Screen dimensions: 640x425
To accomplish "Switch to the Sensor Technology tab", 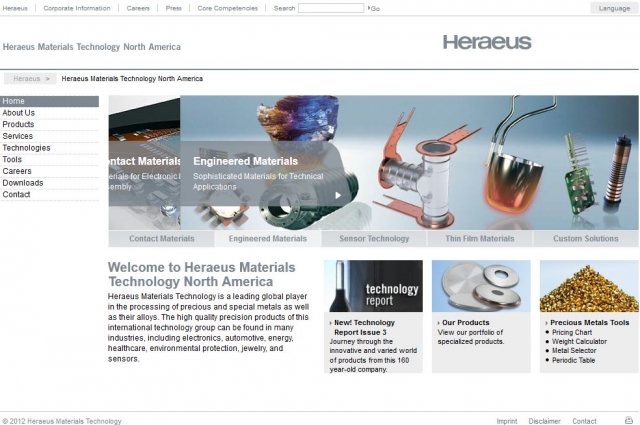I will 374,239.
